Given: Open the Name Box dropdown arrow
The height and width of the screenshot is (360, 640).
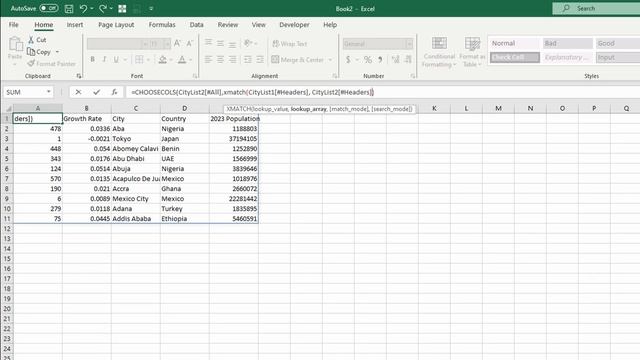Looking at the screenshot, I should pos(49,92).
